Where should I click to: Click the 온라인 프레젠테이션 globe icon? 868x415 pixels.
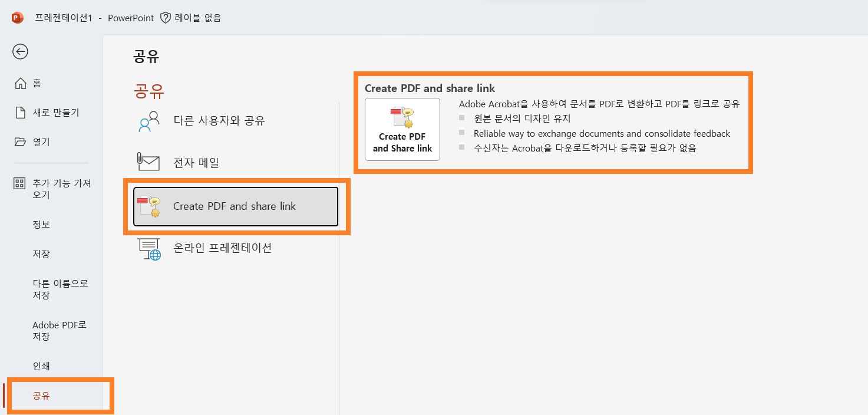pos(148,248)
